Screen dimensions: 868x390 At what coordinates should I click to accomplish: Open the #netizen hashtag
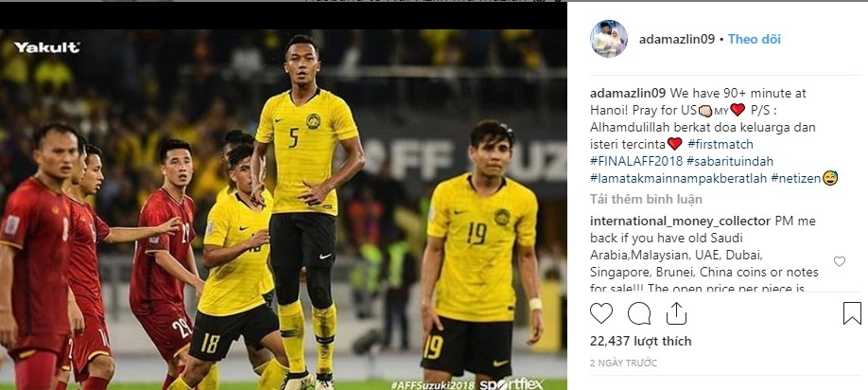click(x=796, y=178)
